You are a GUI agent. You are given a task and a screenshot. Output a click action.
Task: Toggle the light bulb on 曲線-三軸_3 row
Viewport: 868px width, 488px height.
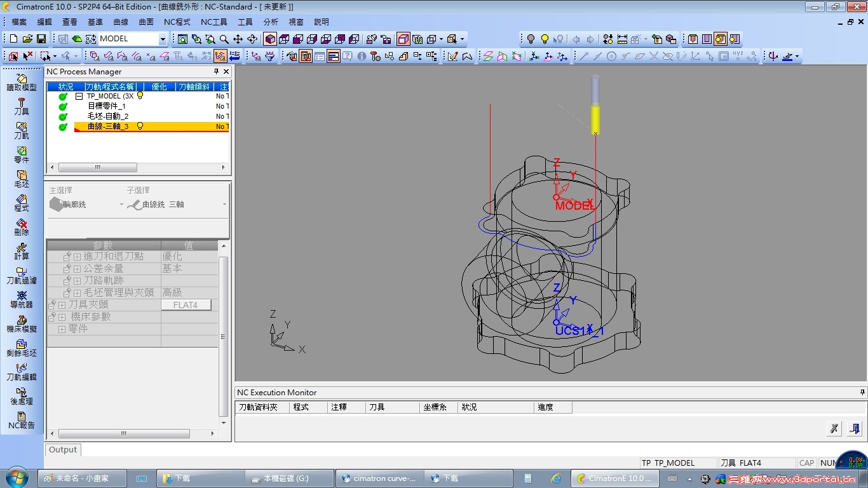[140, 126]
